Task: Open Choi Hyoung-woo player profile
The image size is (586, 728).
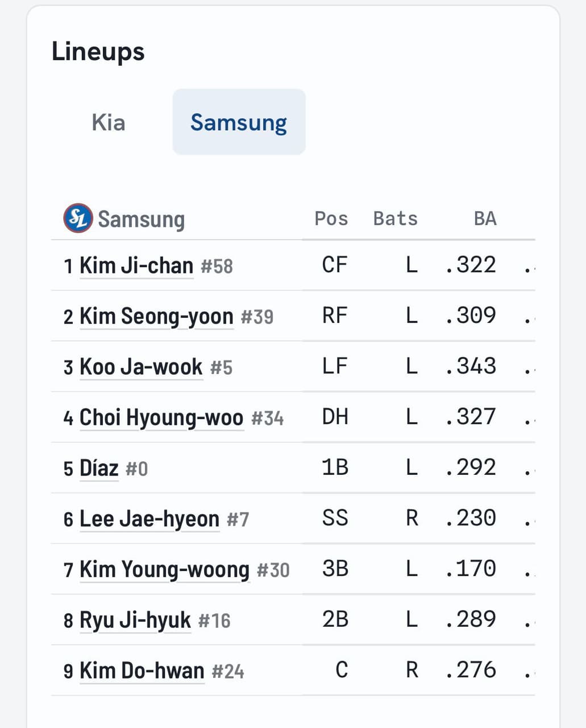Action: 161,417
